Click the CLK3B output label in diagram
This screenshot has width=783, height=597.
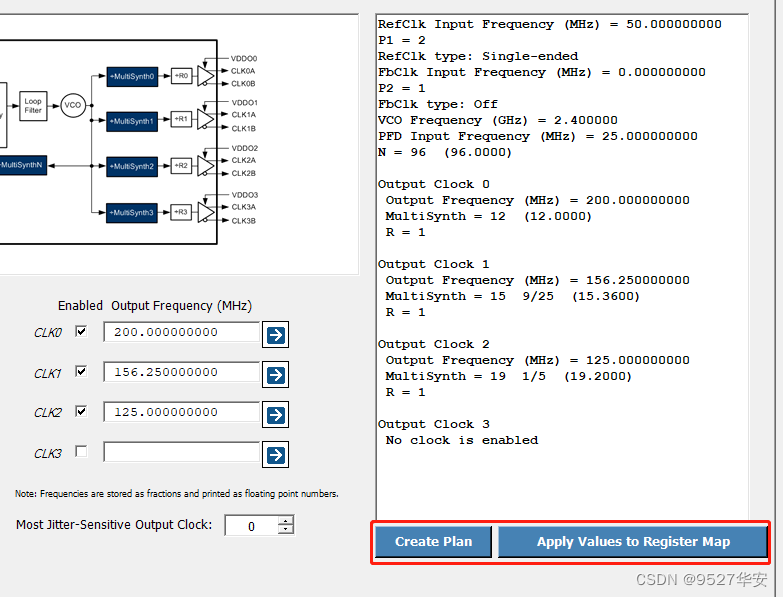tap(244, 221)
